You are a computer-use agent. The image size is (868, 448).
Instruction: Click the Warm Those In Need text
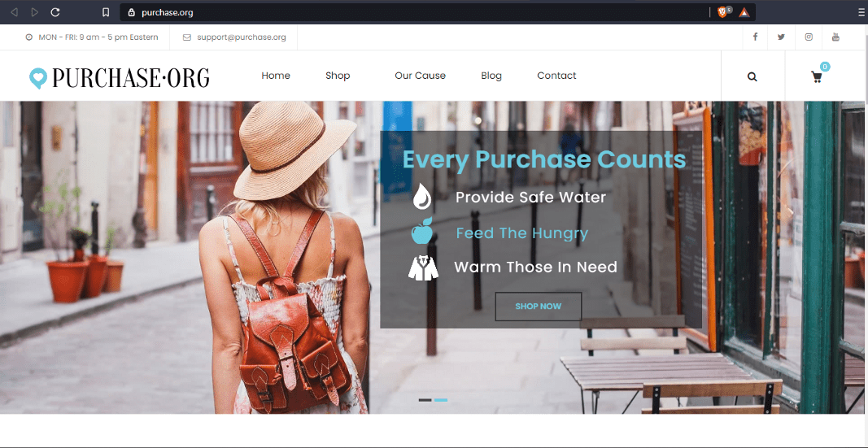(x=535, y=267)
